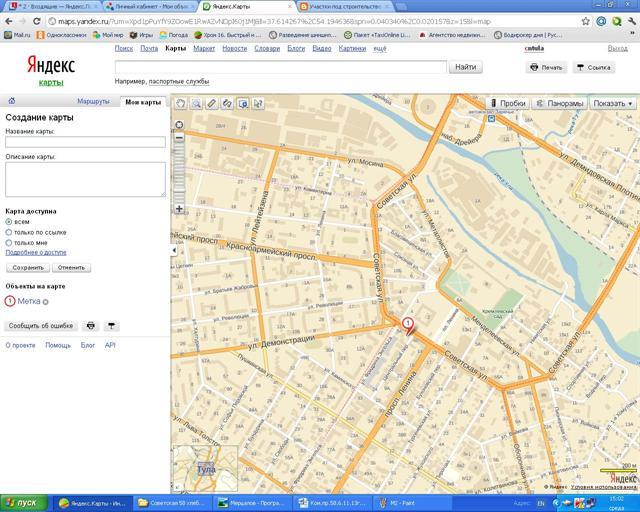This screenshot has width=640, height=512.
Task: Switch to the Мои карты tab
Action: point(143,102)
